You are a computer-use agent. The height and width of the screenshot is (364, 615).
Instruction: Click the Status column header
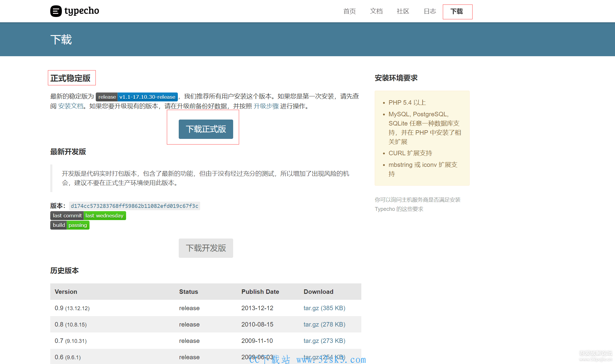click(189, 292)
